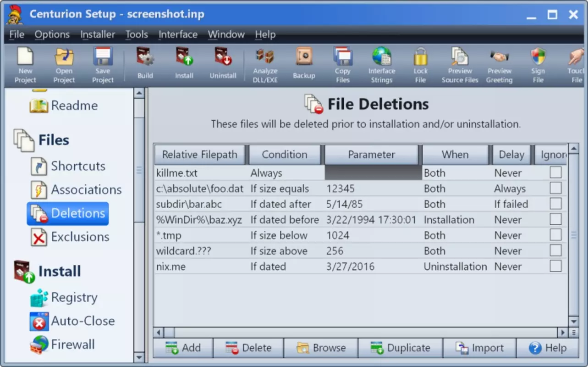
Task: Open the File menu
Action: 17,34
